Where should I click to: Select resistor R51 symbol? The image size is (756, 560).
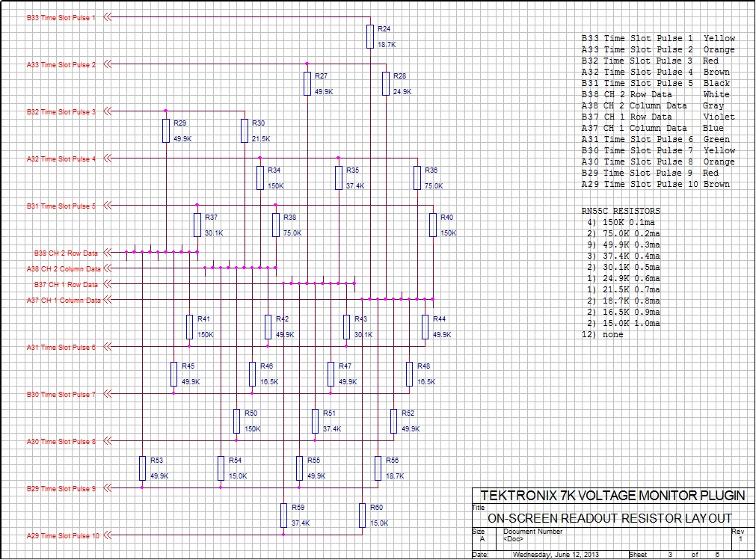coord(315,421)
